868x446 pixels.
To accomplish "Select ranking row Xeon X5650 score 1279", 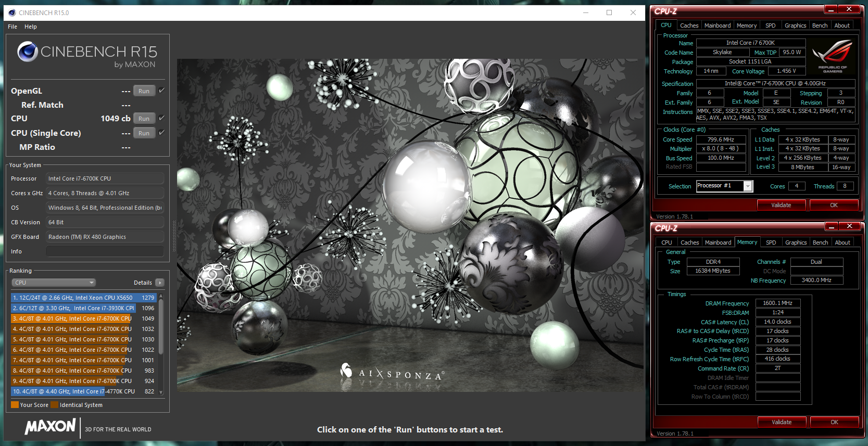I will [84, 298].
